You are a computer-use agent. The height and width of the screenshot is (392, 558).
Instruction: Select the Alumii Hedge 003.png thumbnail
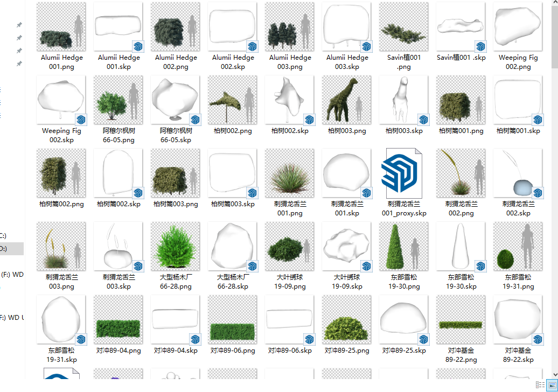pos(290,27)
